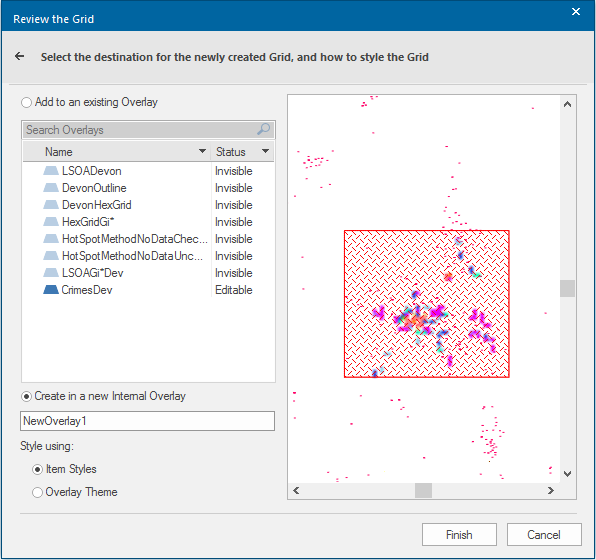This screenshot has height=560, width=596.
Task: Click the LSOADevon overlay icon
Action: pos(51,171)
